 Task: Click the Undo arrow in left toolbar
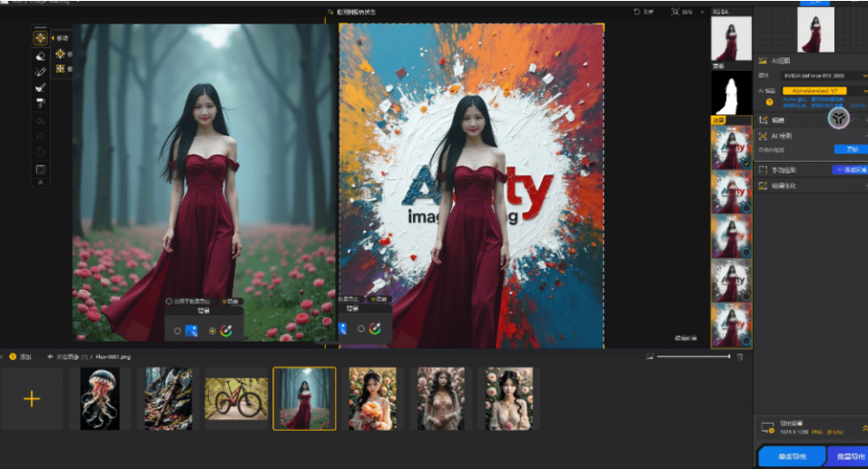click(x=40, y=120)
